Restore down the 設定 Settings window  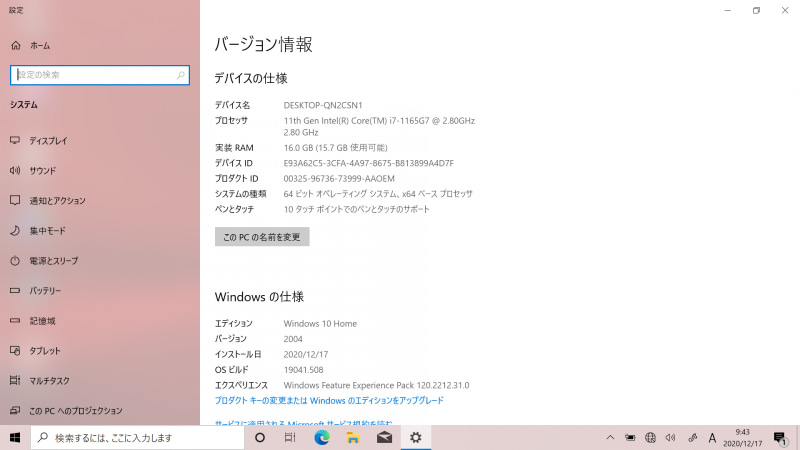tap(756, 10)
